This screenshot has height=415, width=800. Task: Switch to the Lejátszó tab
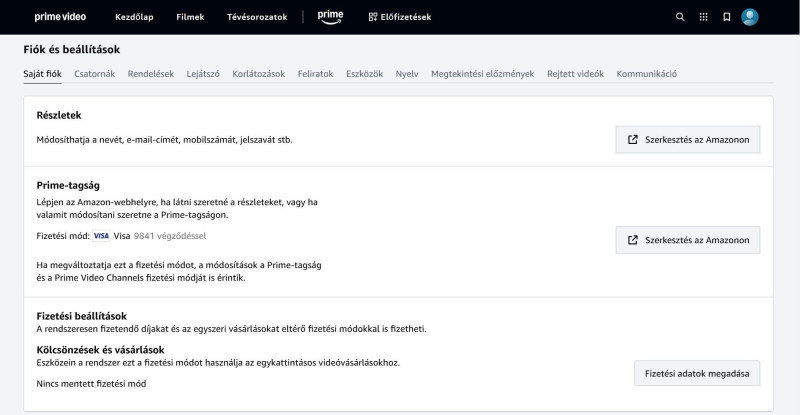coord(203,74)
